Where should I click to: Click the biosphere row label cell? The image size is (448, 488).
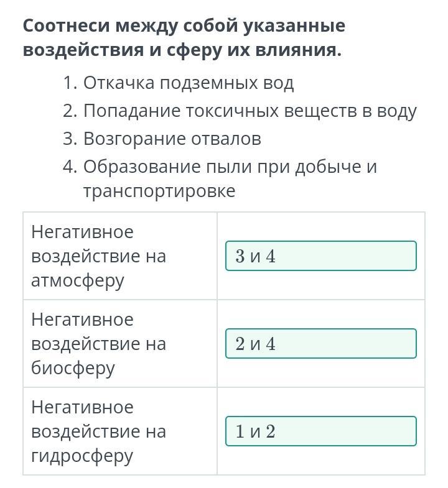tap(120, 344)
